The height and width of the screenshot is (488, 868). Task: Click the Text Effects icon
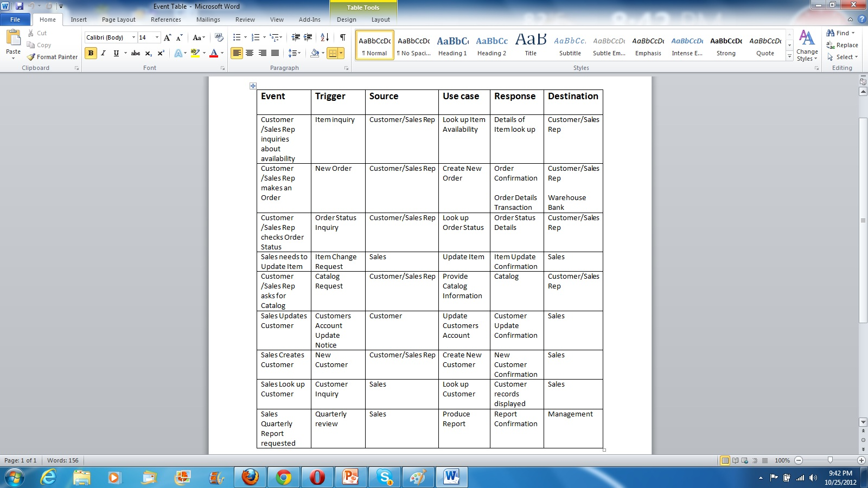177,53
